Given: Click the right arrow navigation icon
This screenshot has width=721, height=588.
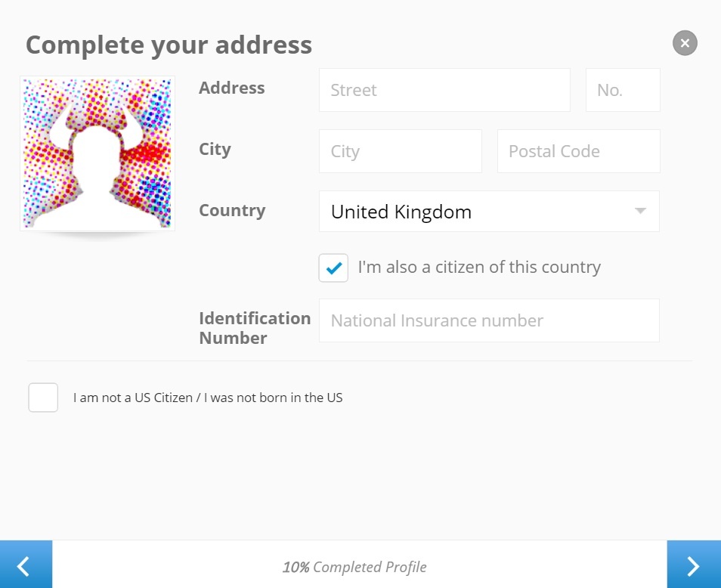Looking at the screenshot, I should 693,565.
